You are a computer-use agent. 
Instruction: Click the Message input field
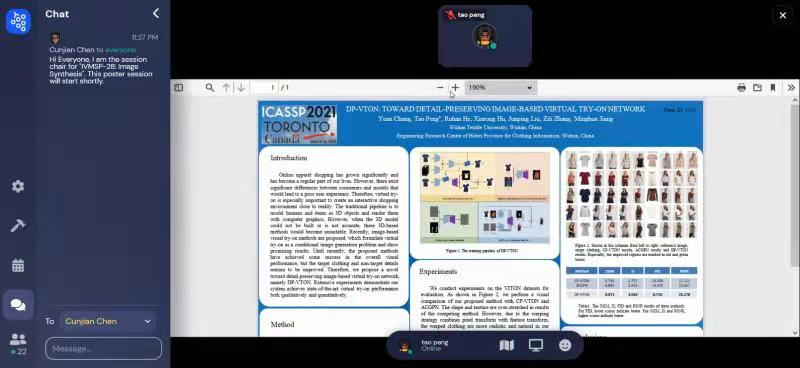(x=104, y=349)
